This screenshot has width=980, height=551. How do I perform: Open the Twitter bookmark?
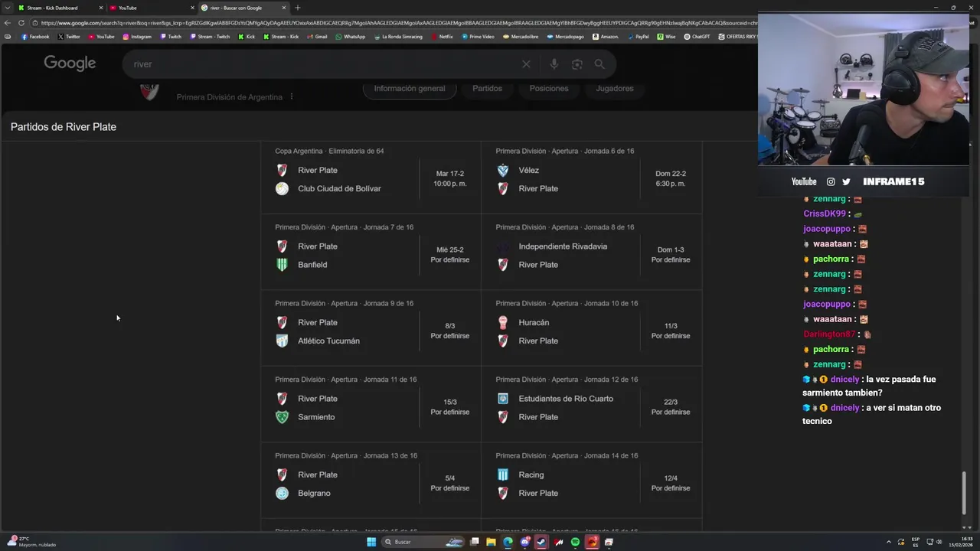click(69, 37)
